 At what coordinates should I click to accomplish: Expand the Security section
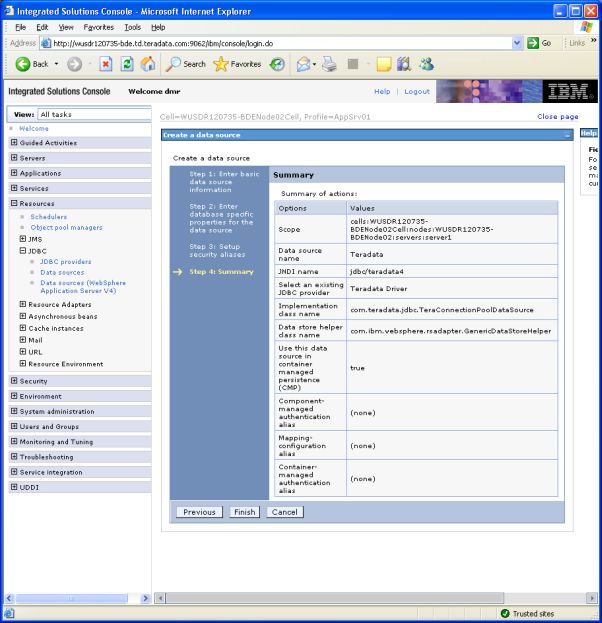pyautogui.click(x=14, y=381)
